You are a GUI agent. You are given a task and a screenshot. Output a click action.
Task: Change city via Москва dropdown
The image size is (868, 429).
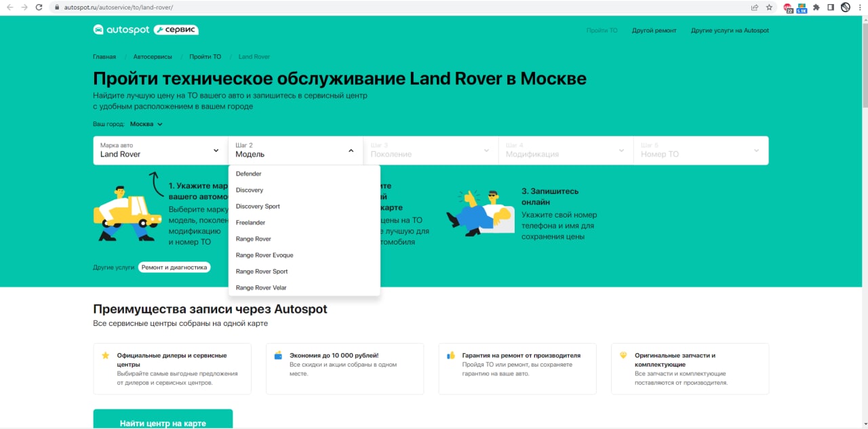tap(146, 124)
